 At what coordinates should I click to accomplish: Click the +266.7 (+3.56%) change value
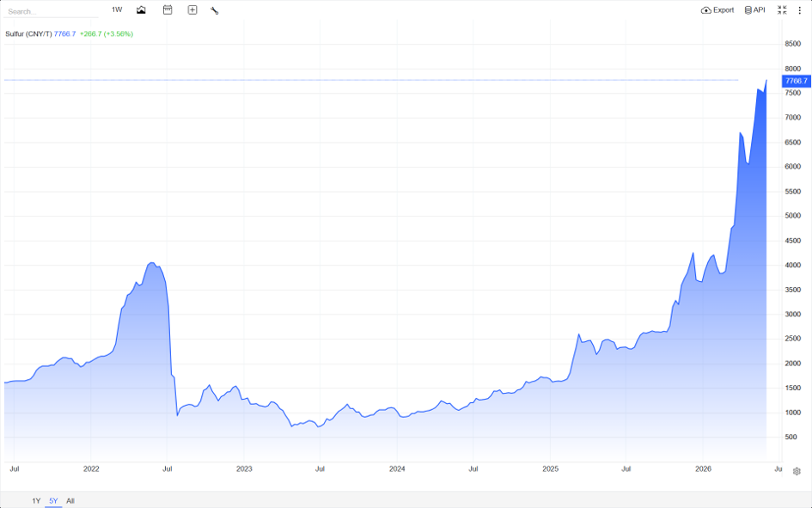(x=107, y=34)
